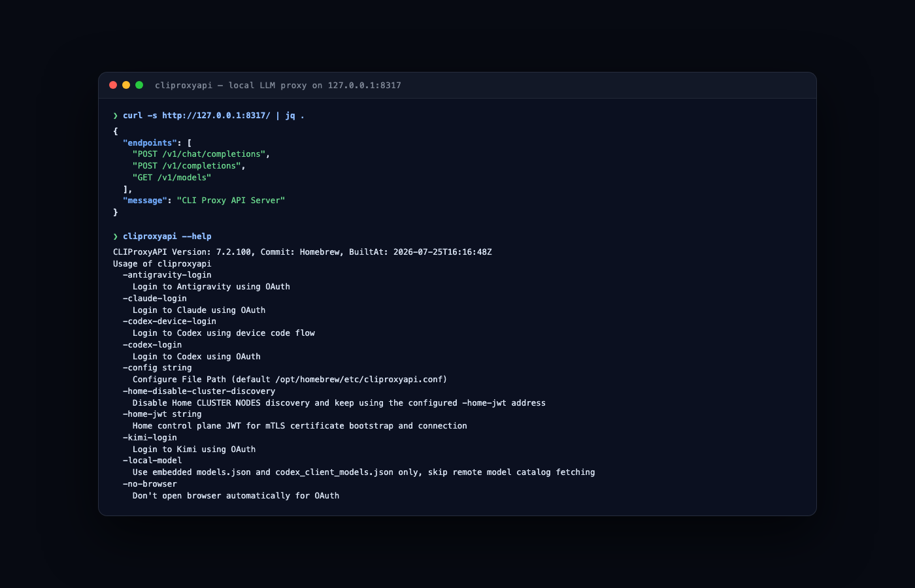The image size is (915, 588).
Task: Select "Login to Claude using OAuth" description
Action: tap(199, 310)
